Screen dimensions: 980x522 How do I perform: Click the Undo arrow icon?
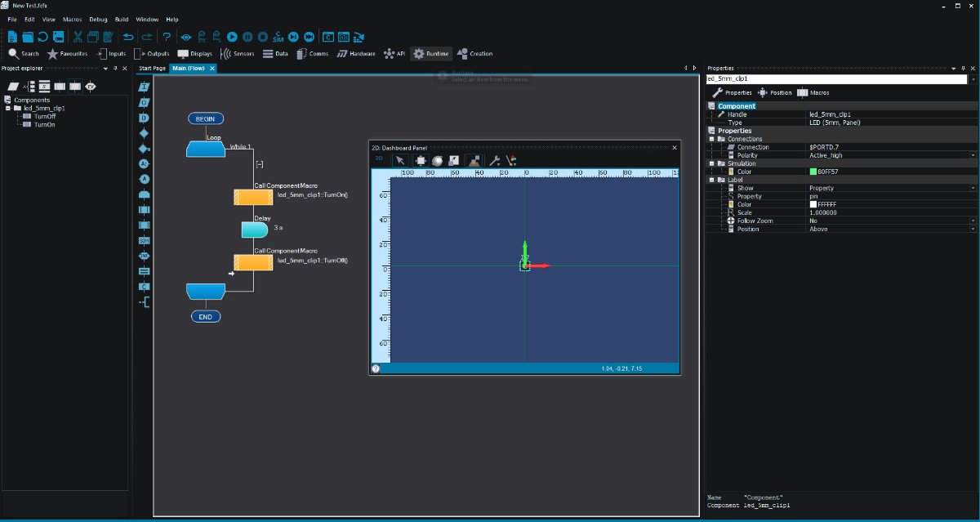(128, 37)
